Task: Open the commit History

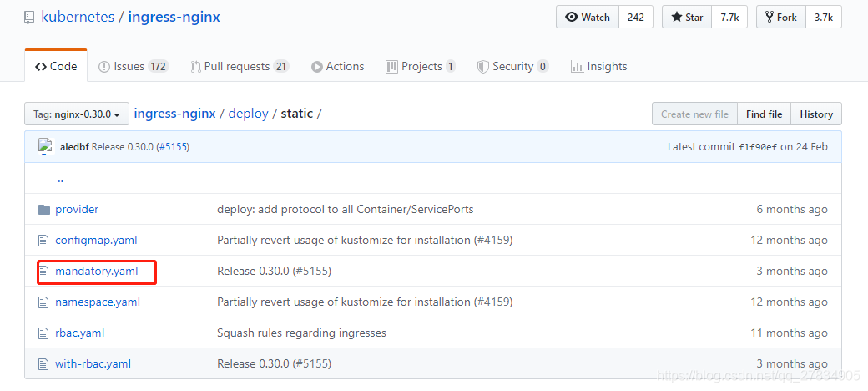Action: click(816, 114)
